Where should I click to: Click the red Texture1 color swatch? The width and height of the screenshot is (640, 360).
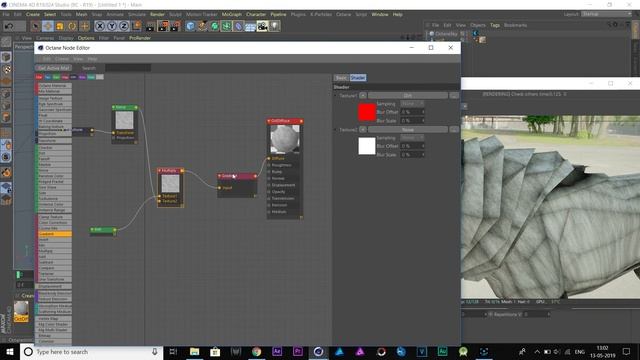(x=367, y=112)
